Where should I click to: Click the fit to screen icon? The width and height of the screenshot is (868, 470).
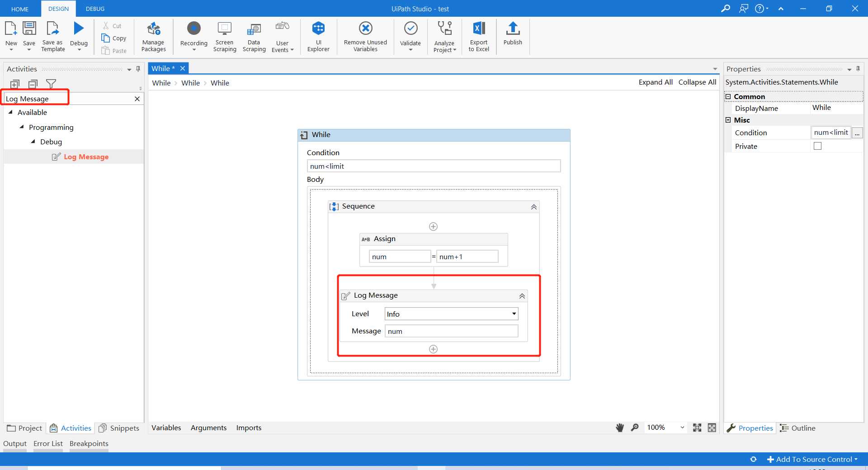697,427
